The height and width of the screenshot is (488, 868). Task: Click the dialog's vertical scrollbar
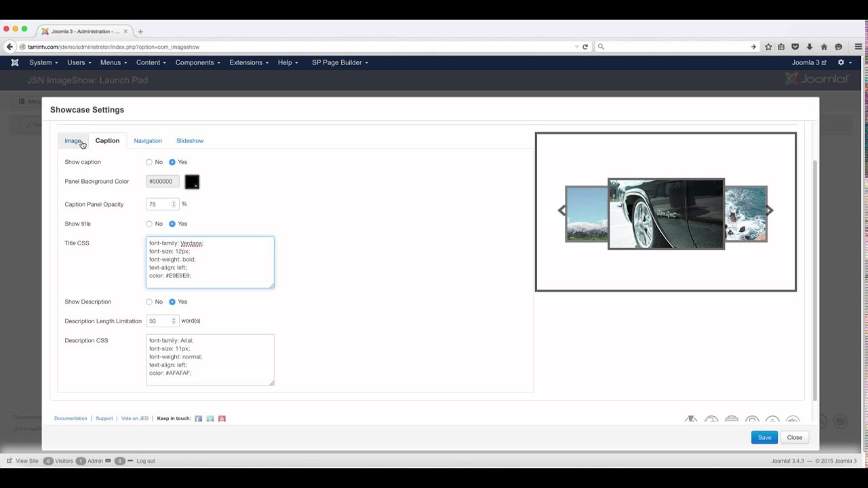point(815,281)
